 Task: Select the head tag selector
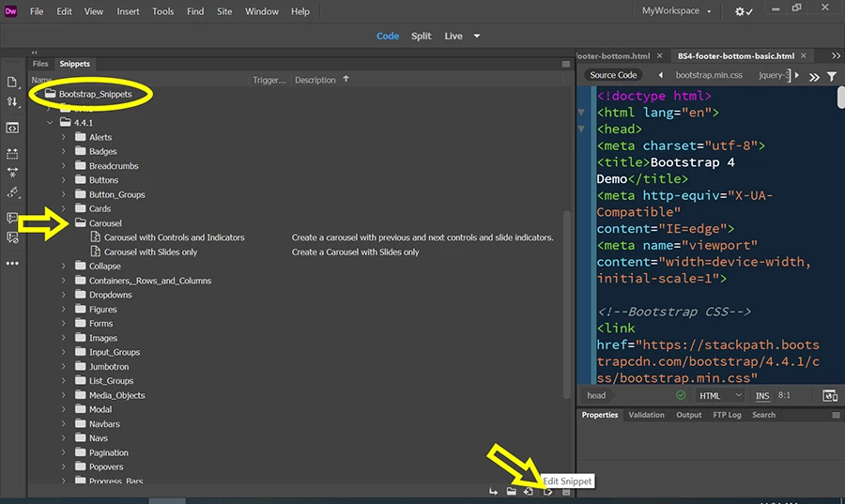[x=596, y=396]
